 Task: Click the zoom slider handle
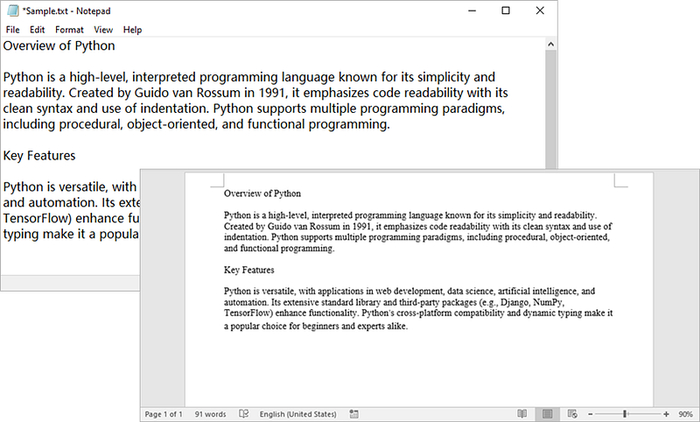[x=624, y=413]
